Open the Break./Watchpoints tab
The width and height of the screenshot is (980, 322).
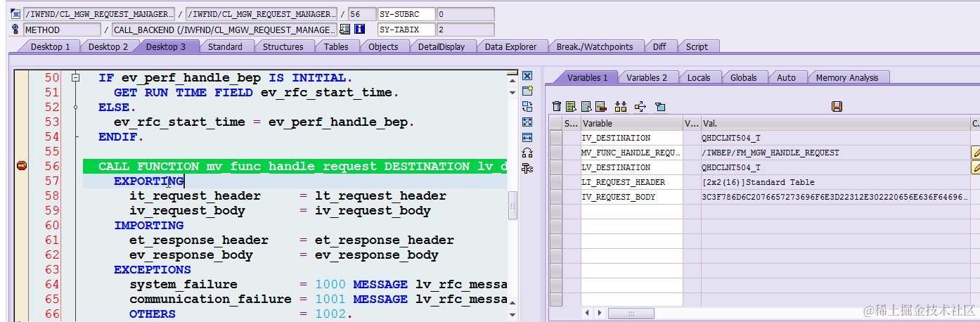coord(595,46)
